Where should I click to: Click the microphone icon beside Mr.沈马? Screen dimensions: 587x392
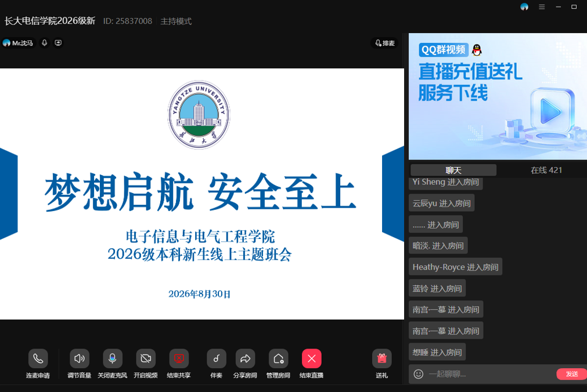point(45,43)
